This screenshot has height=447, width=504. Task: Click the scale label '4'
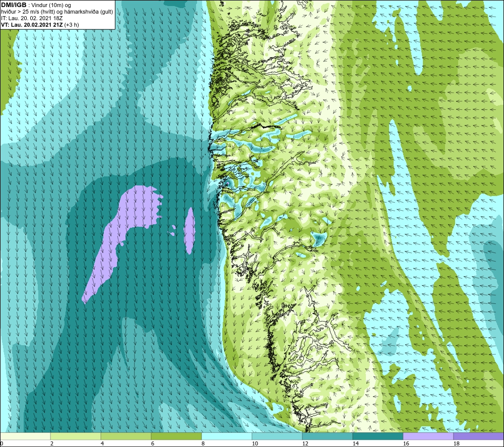click(102, 444)
